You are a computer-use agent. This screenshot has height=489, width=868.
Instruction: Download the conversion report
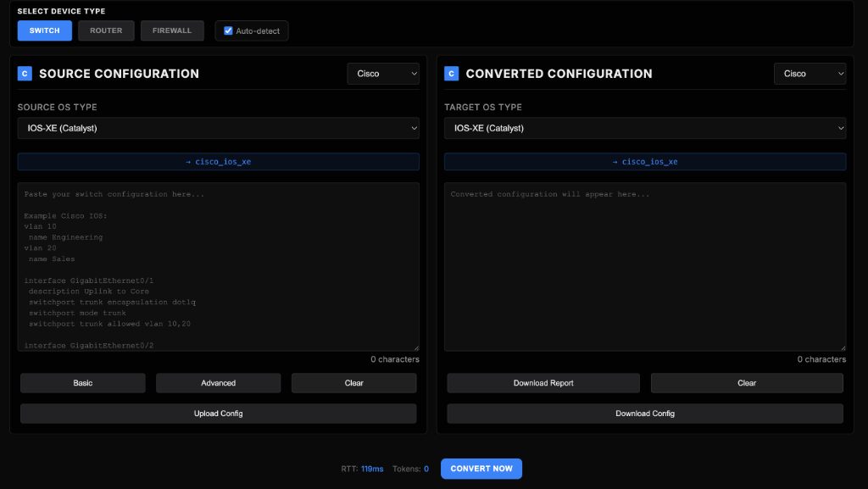tap(542, 382)
